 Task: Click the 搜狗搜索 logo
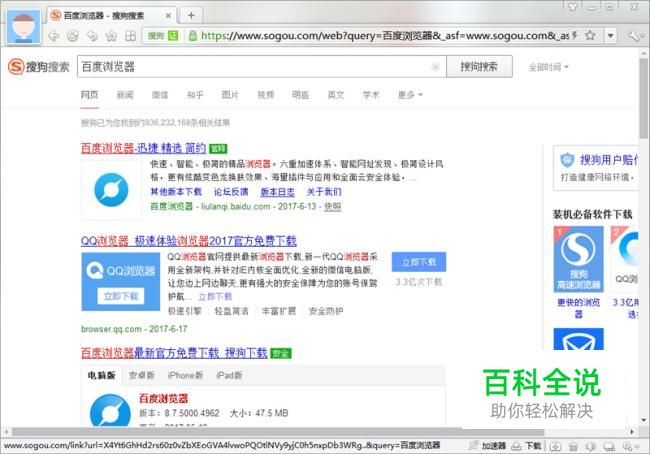click(39, 66)
